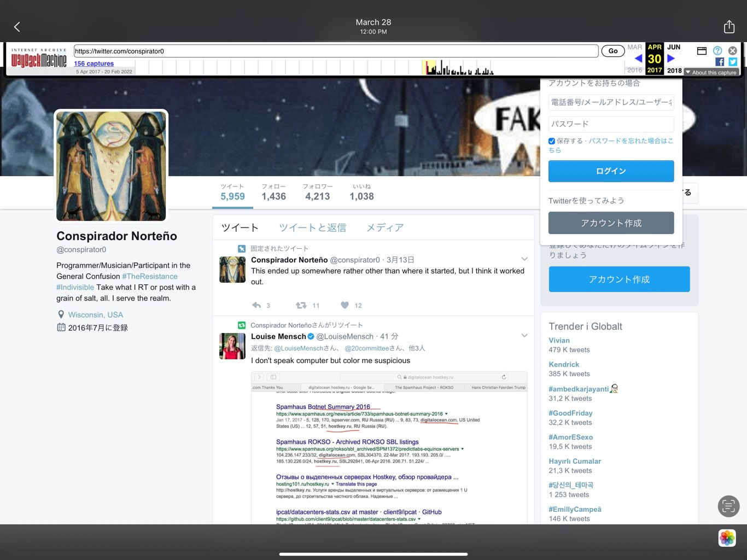The image size is (747, 560).
Task: Open trending hashtag #ambedkarjayanti
Action: click(x=579, y=389)
